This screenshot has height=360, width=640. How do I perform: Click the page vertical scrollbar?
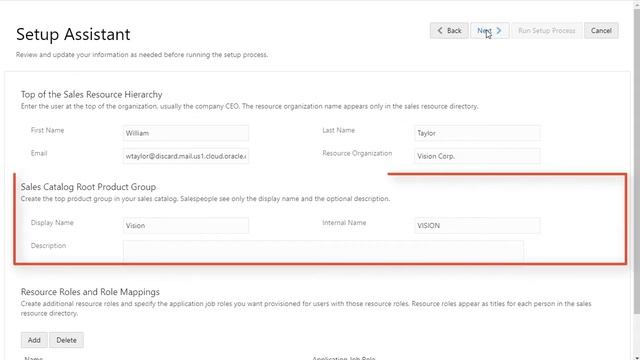pyautogui.click(x=637, y=163)
